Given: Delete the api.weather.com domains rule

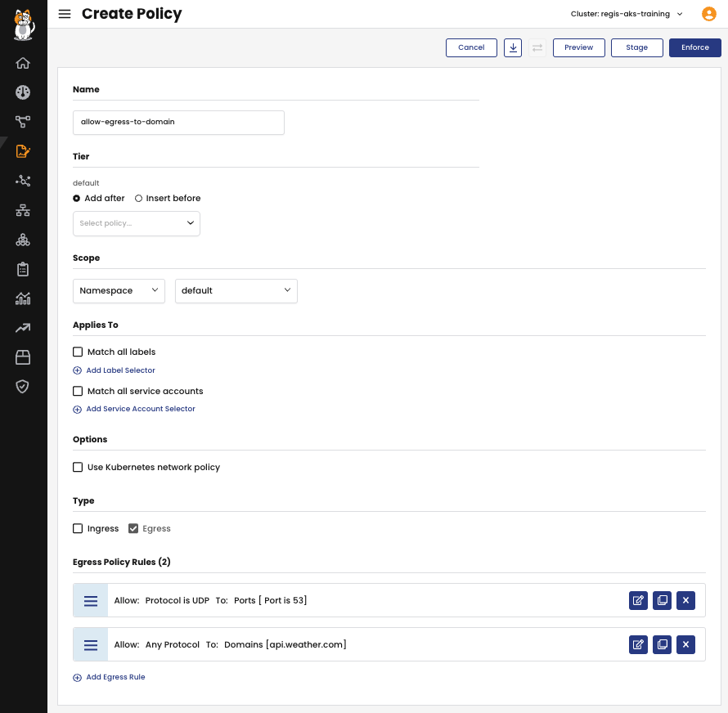Looking at the screenshot, I should click(x=685, y=645).
